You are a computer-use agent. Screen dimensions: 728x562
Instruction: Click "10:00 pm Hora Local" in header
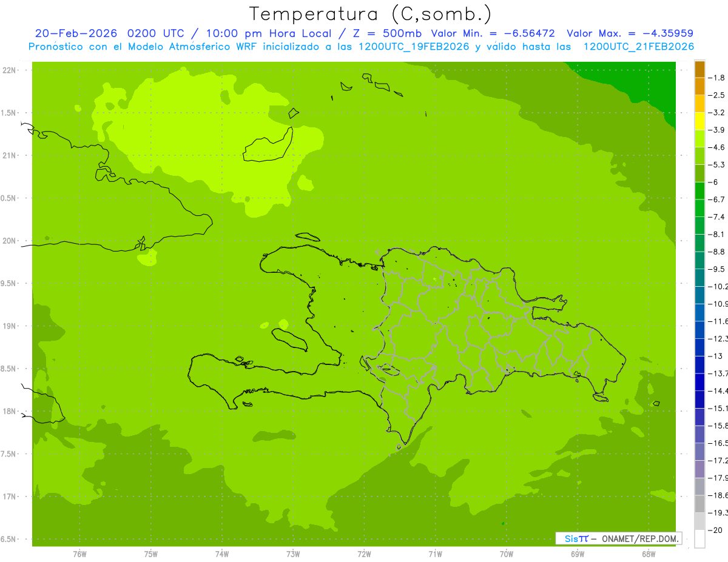tap(269, 33)
